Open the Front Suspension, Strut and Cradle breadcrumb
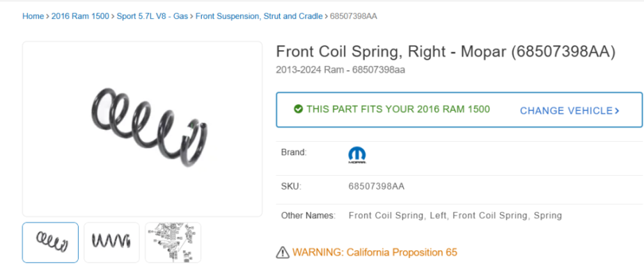 pos(259,17)
